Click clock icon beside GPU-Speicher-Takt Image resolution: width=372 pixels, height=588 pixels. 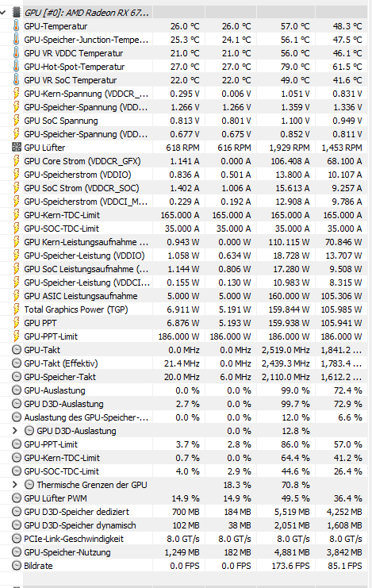(17, 377)
